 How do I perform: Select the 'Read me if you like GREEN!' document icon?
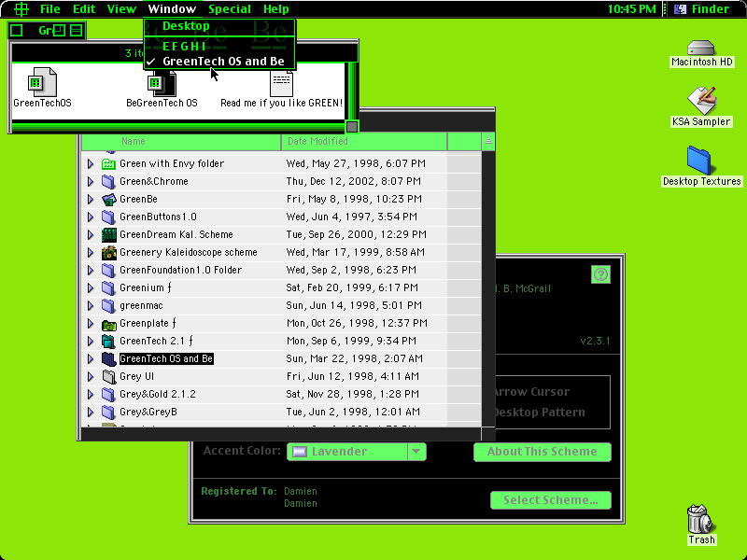pos(281,84)
